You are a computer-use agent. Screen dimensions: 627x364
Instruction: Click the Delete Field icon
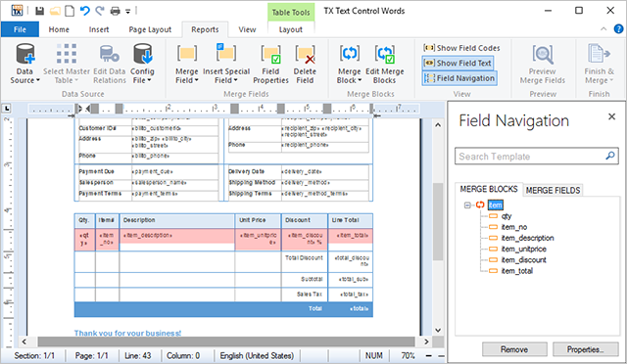(305, 55)
